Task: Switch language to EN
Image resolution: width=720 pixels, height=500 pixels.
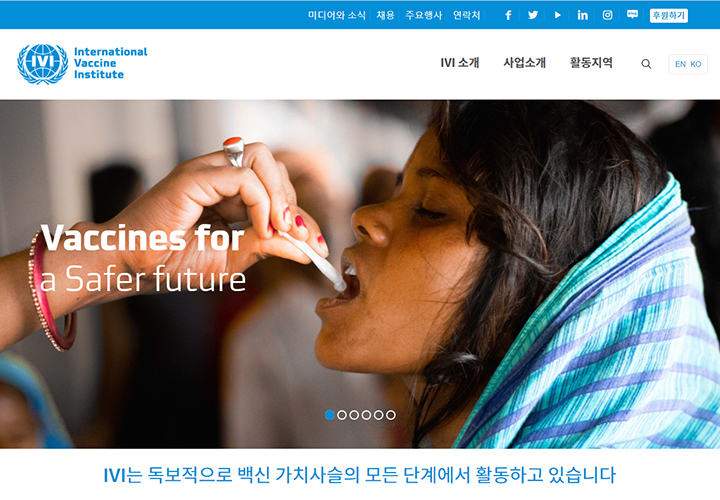Action: click(681, 64)
